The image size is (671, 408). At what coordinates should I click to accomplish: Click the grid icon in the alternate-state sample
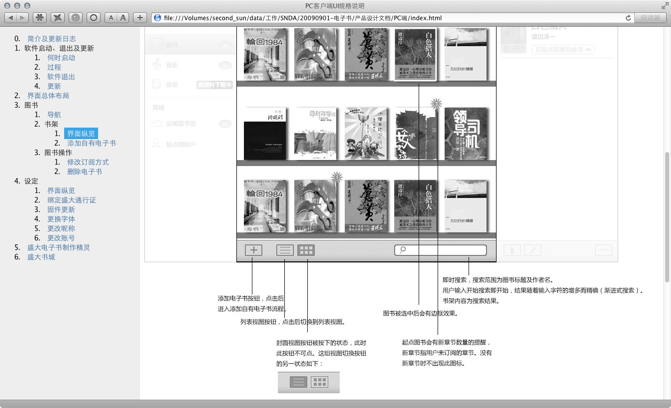pos(320,382)
